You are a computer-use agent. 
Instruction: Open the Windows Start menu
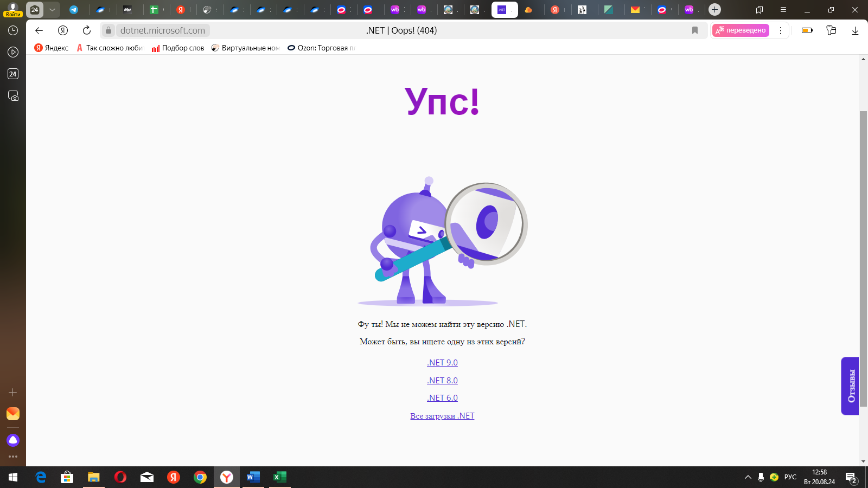13,477
